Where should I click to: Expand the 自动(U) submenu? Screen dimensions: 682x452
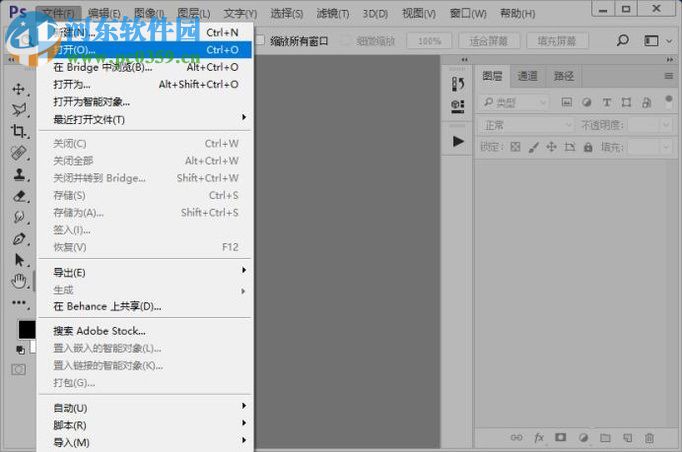(x=244, y=405)
